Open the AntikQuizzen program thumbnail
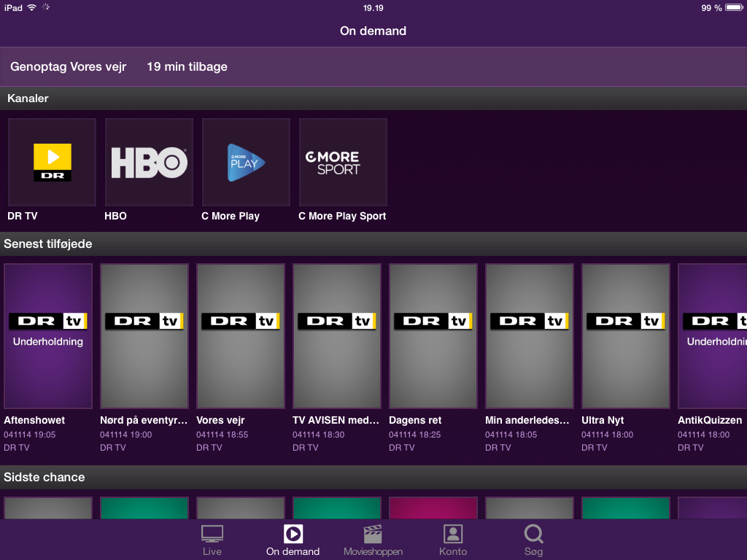The width and height of the screenshot is (747, 560). (713, 335)
